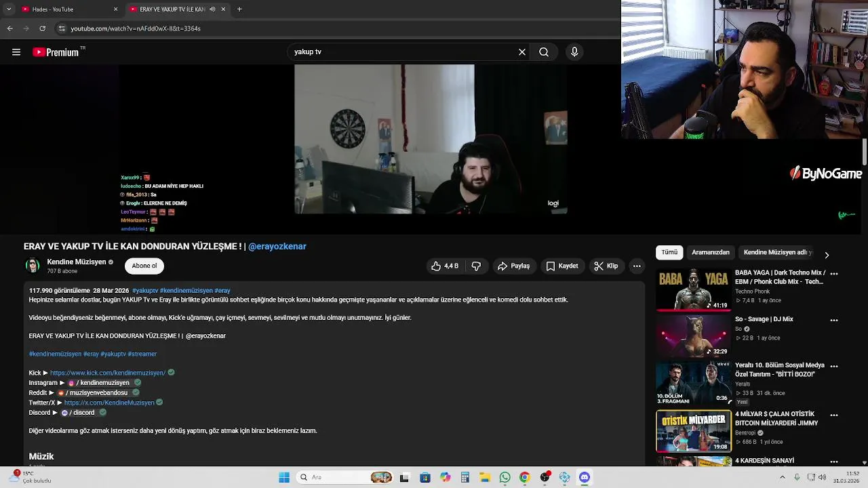The width and height of the screenshot is (868, 488).
Task: Open the #yakuptv hashtag next to the date
Action: [145, 291]
